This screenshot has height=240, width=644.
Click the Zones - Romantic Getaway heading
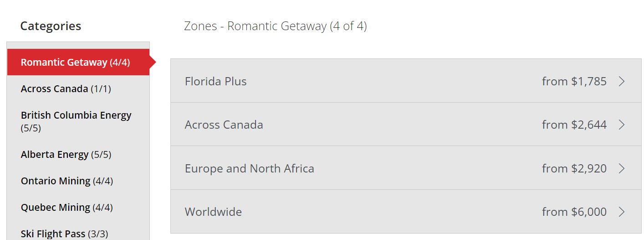tap(276, 26)
